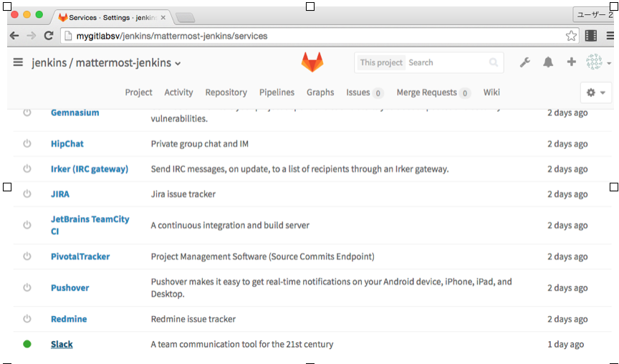
Task: Open the project settings gear dropdown
Action: click(596, 92)
